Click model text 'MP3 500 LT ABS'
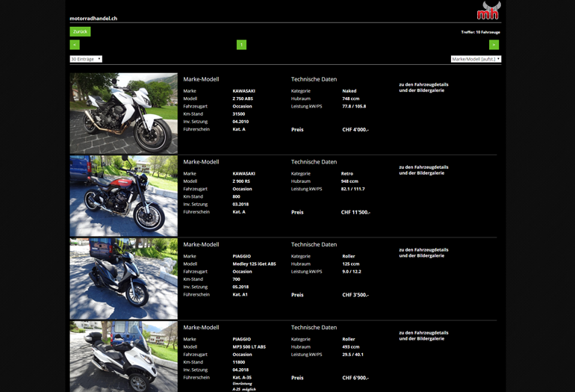 pos(249,347)
